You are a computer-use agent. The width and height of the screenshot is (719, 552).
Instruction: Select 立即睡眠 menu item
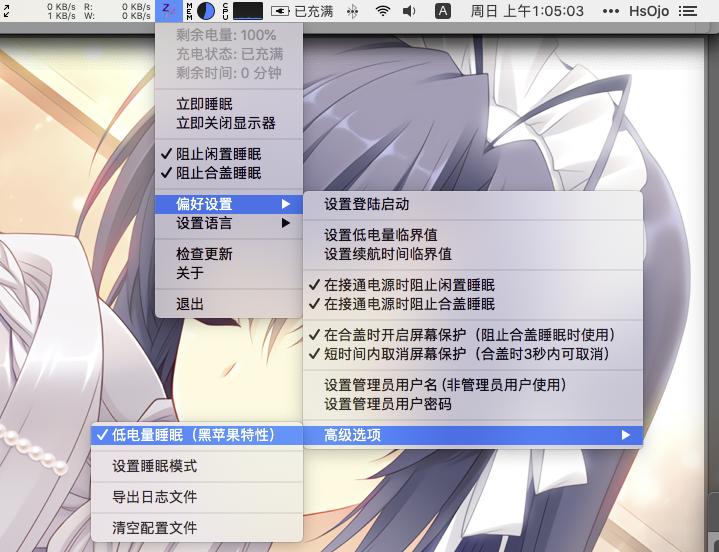tap(229, 104)
